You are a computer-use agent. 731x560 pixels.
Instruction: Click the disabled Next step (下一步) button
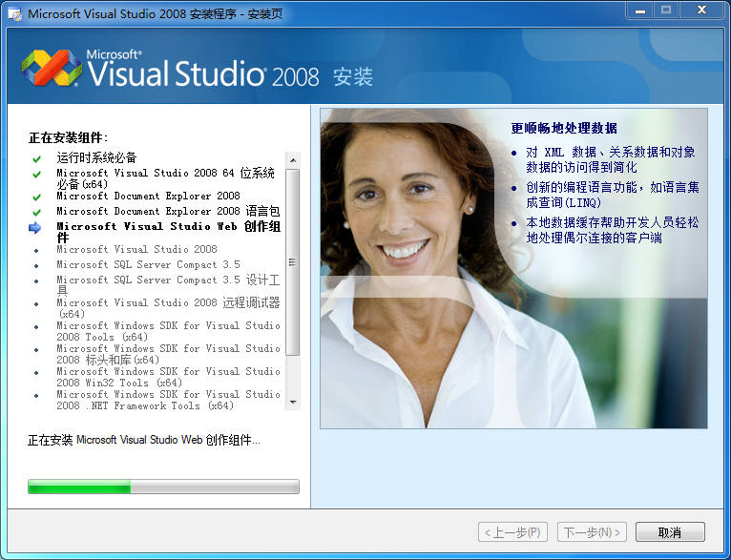592,532
